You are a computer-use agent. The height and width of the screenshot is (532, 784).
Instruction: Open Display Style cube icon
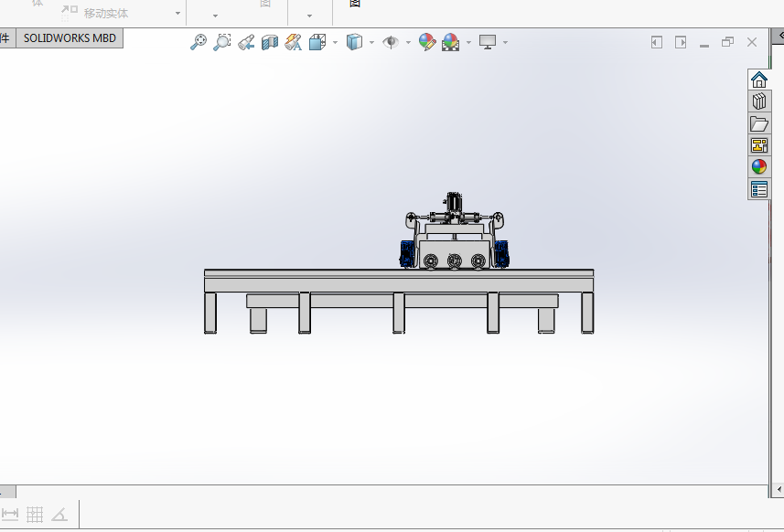[x=354, y=42]
